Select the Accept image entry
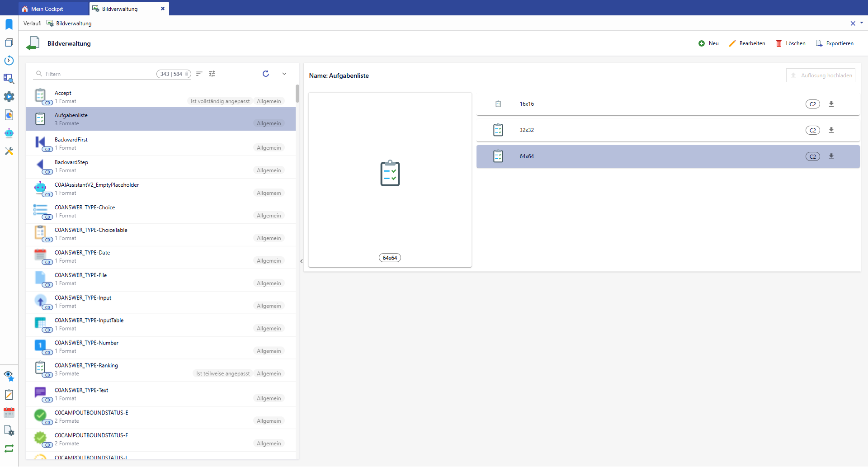 (x=160, y=97)
